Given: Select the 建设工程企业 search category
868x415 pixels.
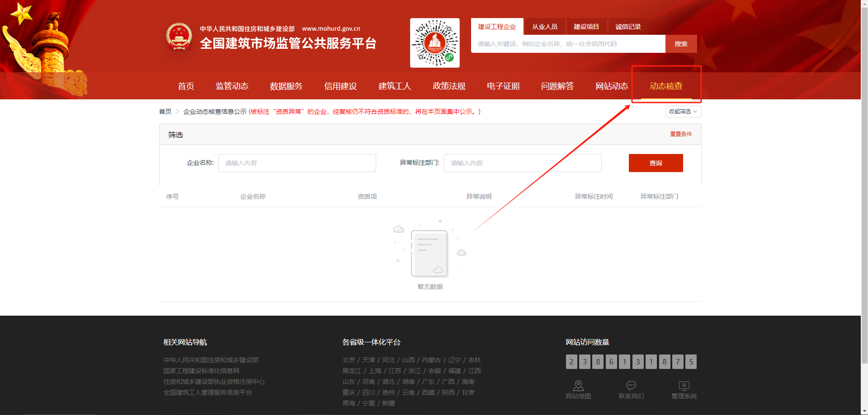Looking at the screenshot, I should (496, 26).
